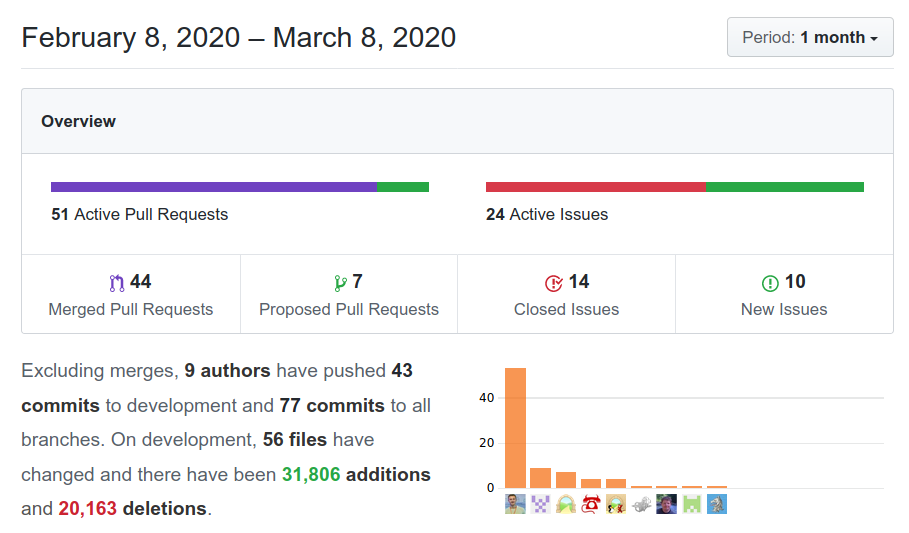Click the first contributor avatar under chart
Viewport: 909px width, 533px height.
click(515, 504)
